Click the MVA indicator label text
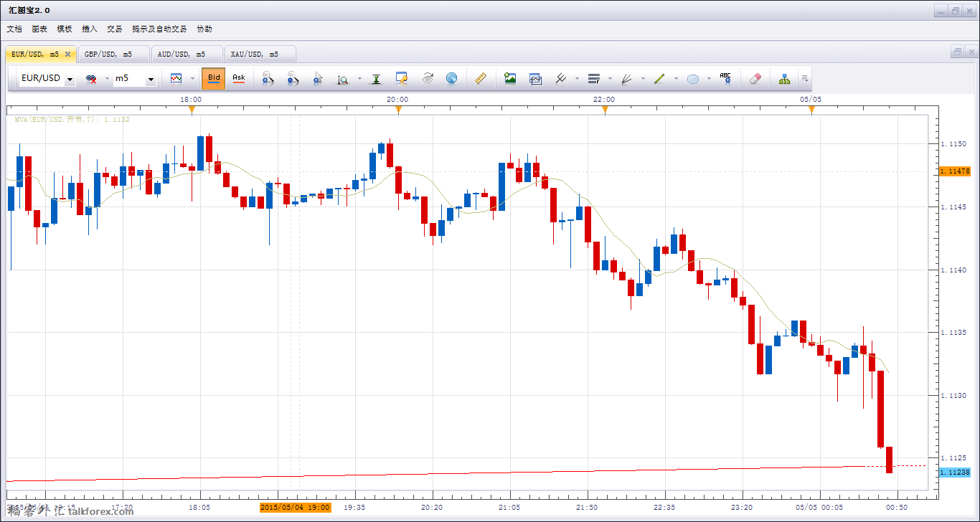980x522 pixels. pyautogui.click(x=72, y=120)
